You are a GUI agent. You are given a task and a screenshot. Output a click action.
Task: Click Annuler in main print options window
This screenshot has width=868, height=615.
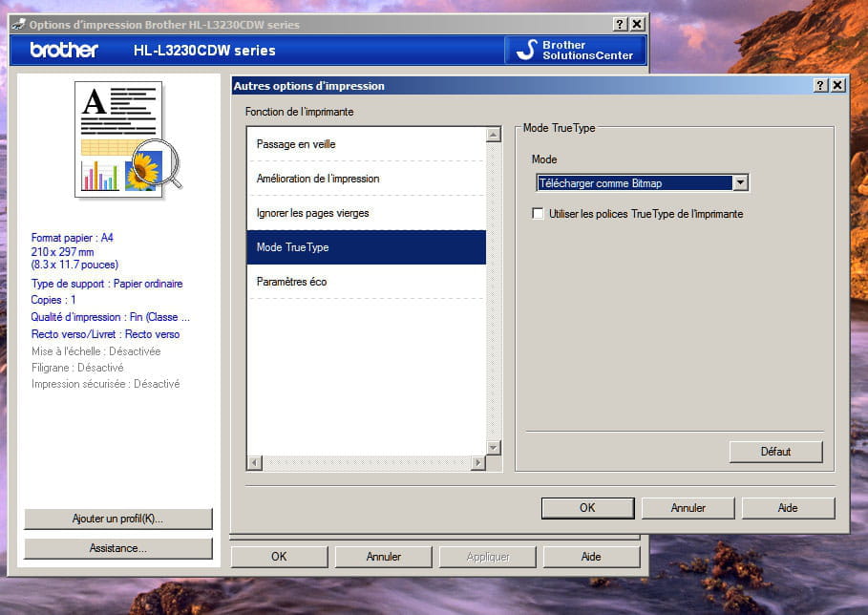tap(383, 557)
